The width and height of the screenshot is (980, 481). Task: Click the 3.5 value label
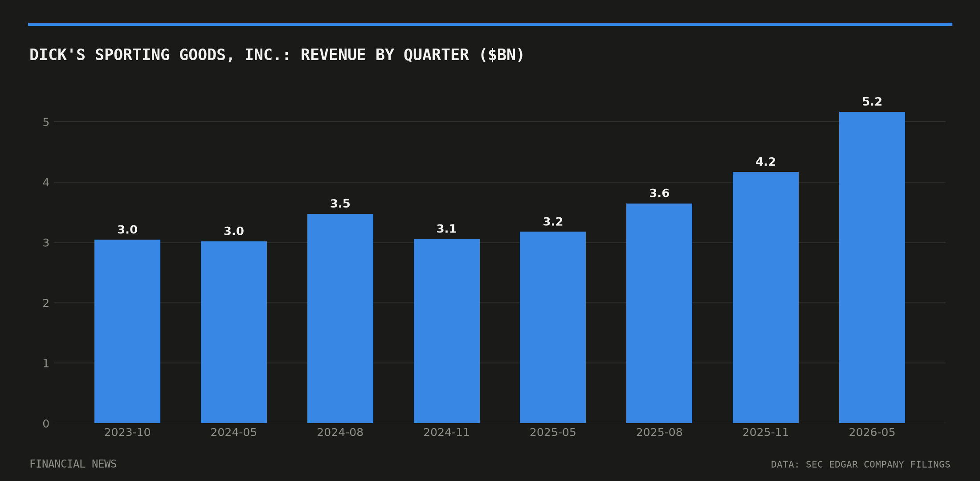point(340,204)
